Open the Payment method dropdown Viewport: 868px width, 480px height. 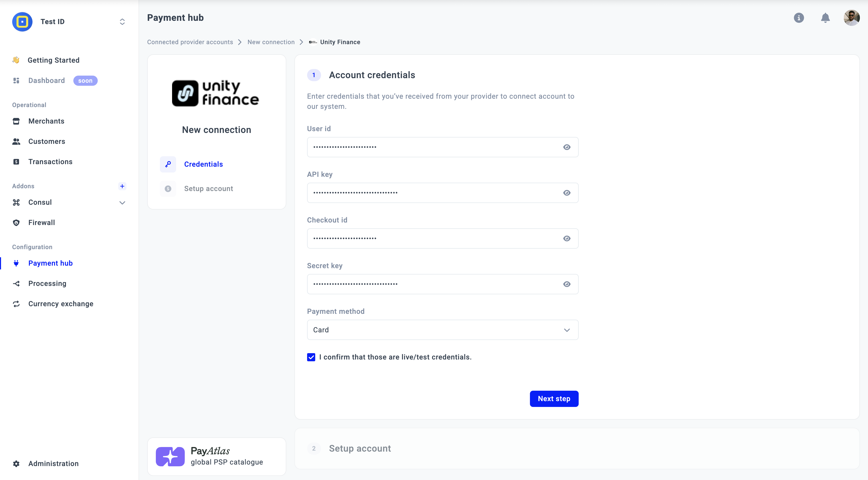tap(442, 330)
